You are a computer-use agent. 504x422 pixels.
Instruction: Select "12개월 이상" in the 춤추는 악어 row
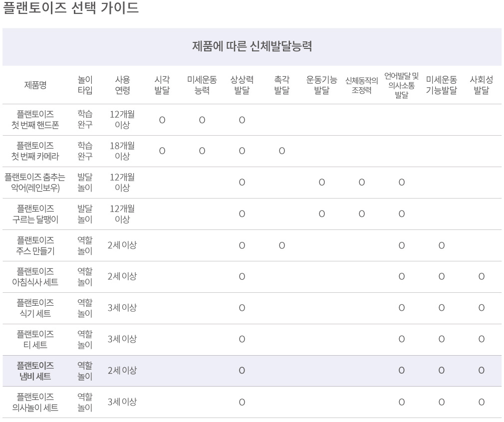tap(122, 182)
